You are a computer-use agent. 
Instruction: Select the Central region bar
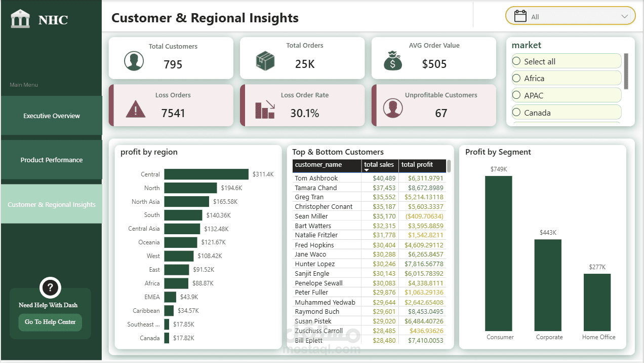click(207, 174)
